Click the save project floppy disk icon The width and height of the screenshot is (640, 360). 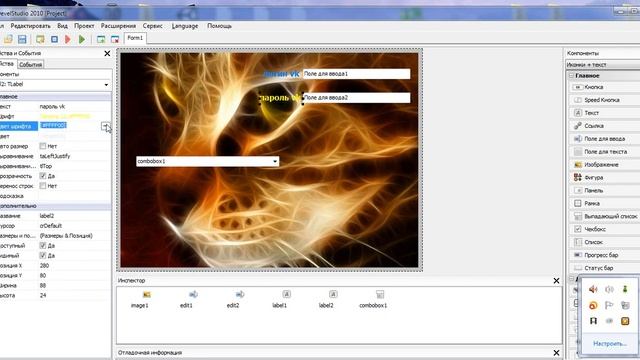pos(22,39)
